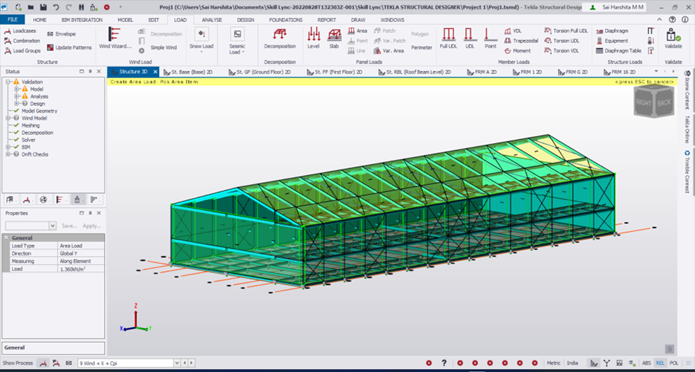Click the Load value field 1.360kN/m²
Viewport: 695px width, 372px height.
point(82,269)
